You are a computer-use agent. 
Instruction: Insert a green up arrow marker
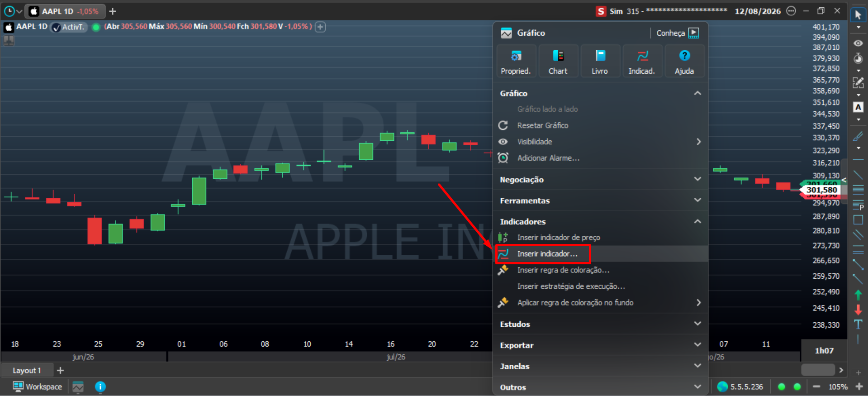[x=858, y=295]
